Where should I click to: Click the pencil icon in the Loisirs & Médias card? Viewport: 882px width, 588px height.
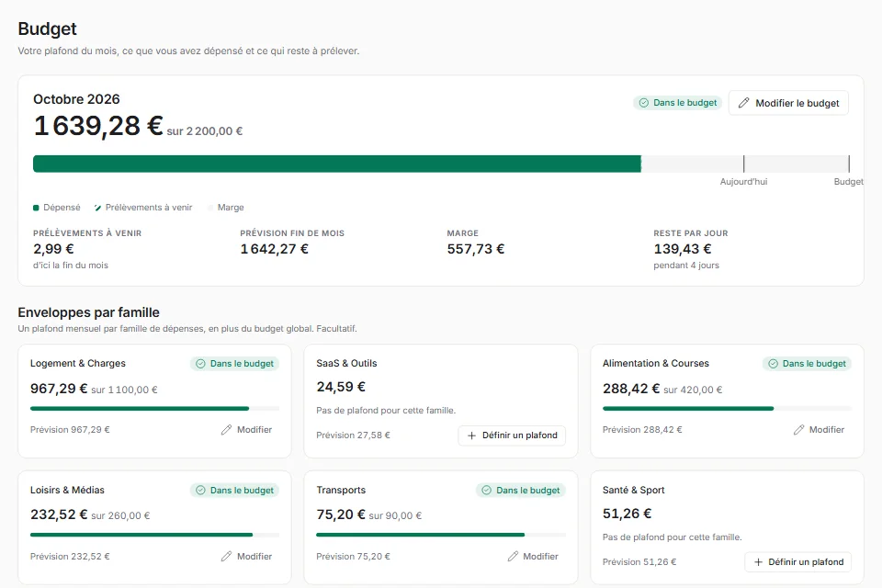226,557
